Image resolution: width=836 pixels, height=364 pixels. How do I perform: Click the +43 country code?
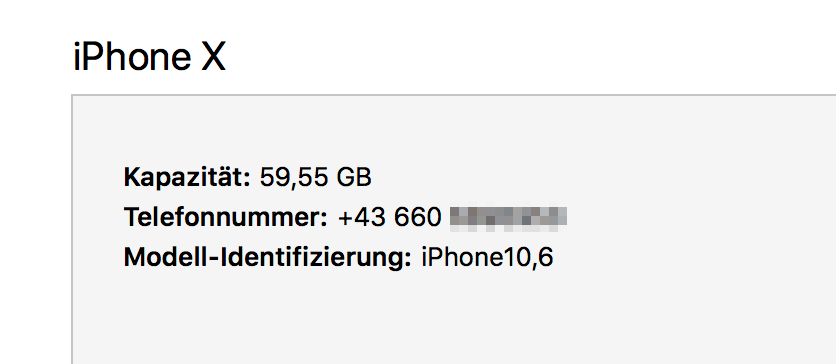pos(362,217)
